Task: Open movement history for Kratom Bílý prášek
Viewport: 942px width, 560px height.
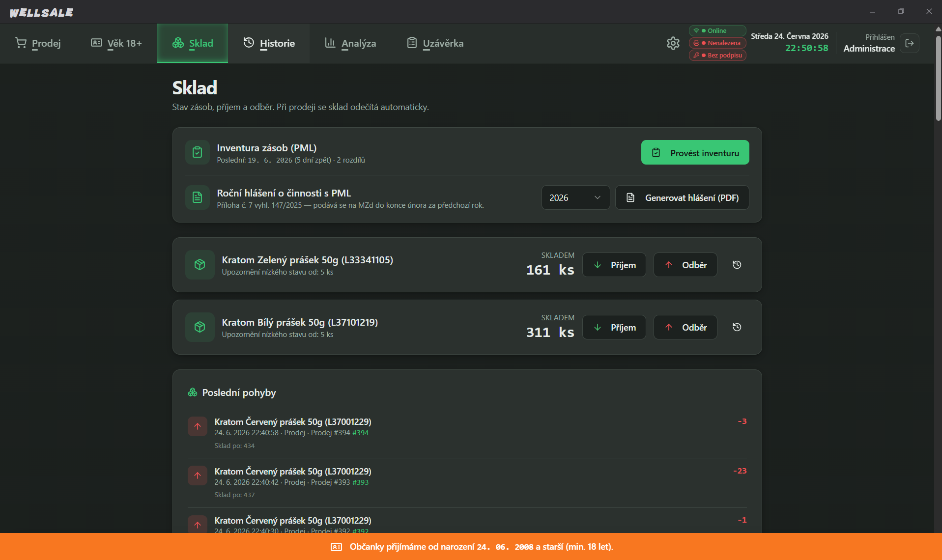Action: pos(737,327)
